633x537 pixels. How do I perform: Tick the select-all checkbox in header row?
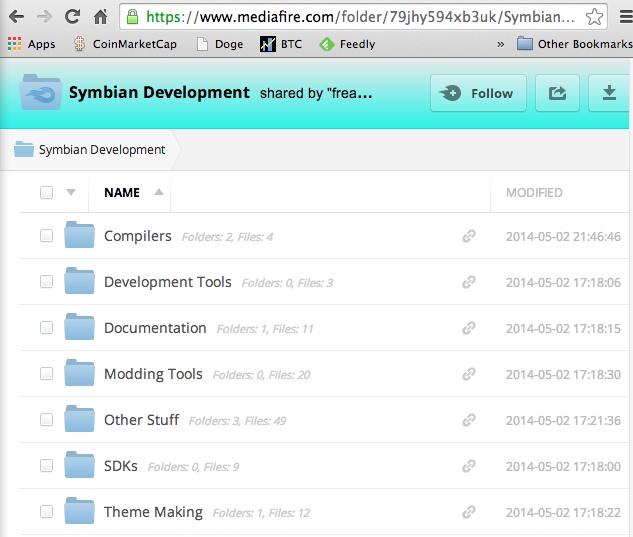46,192
